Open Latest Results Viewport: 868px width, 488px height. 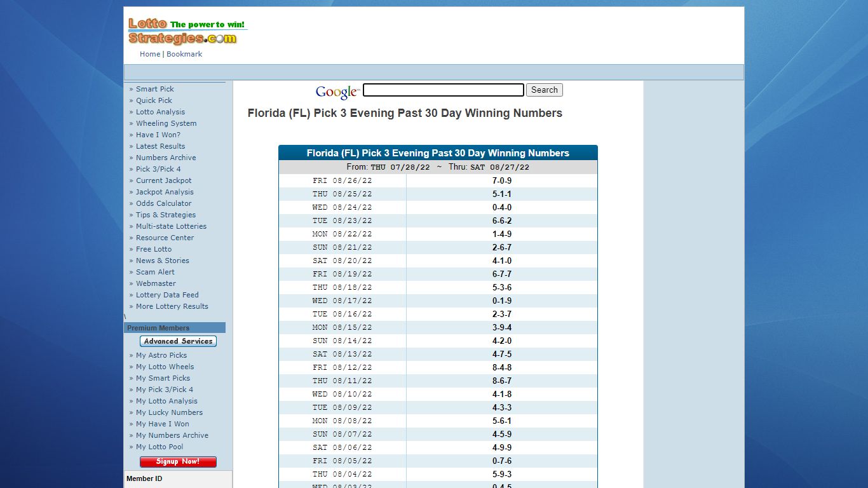coord(160,146)
